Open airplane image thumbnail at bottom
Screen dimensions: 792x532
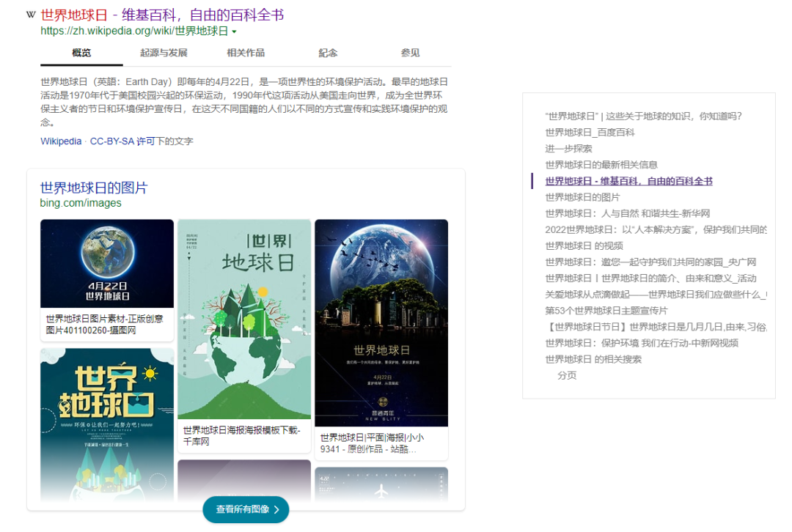[x=381, y=484]
